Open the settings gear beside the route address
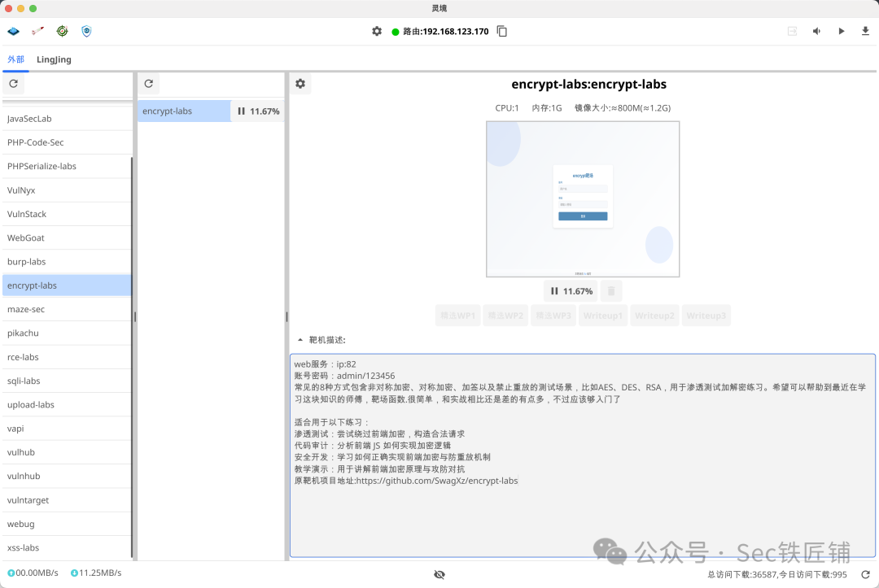 pos(377,31)
